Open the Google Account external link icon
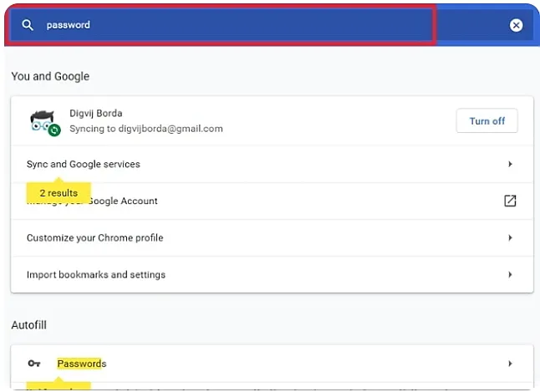 click(x=510, y=201)
